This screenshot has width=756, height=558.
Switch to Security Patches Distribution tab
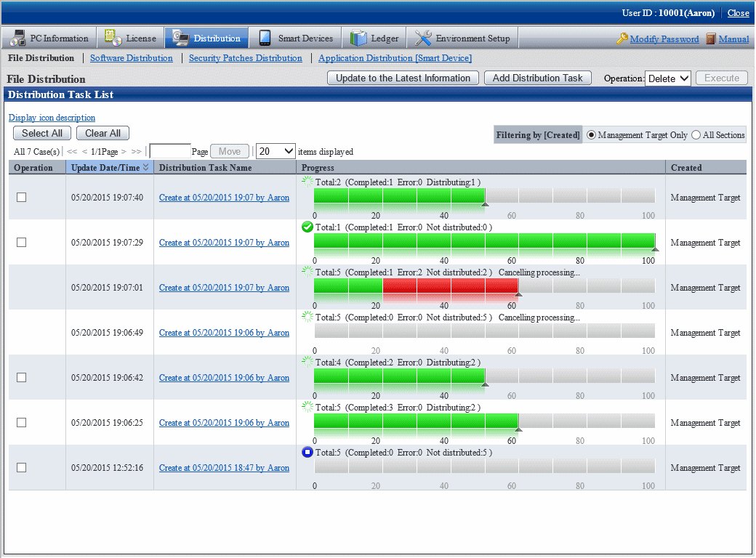pos(245,58)
